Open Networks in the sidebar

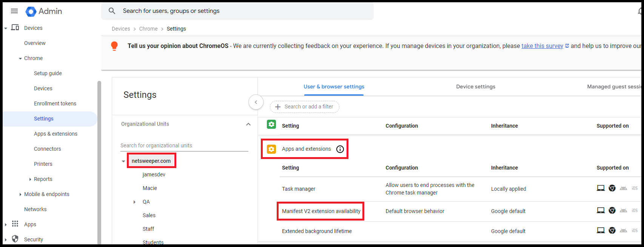coord(35,209)
